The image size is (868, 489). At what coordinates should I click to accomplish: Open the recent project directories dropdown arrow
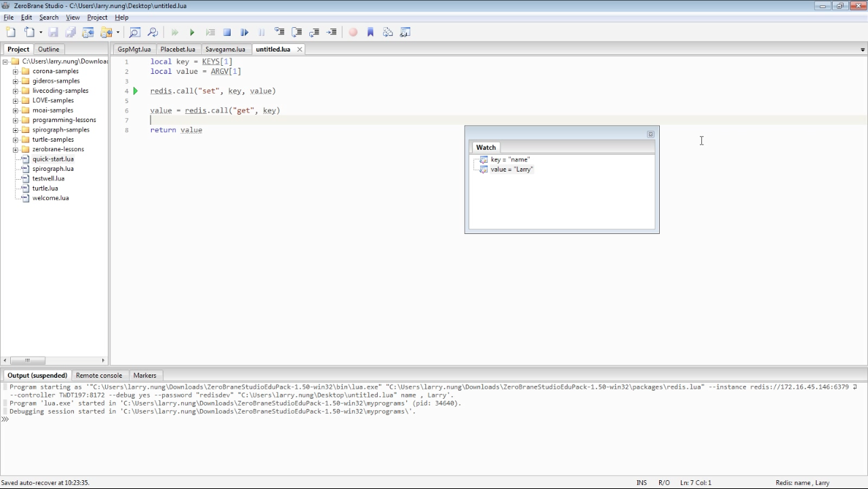118,33
